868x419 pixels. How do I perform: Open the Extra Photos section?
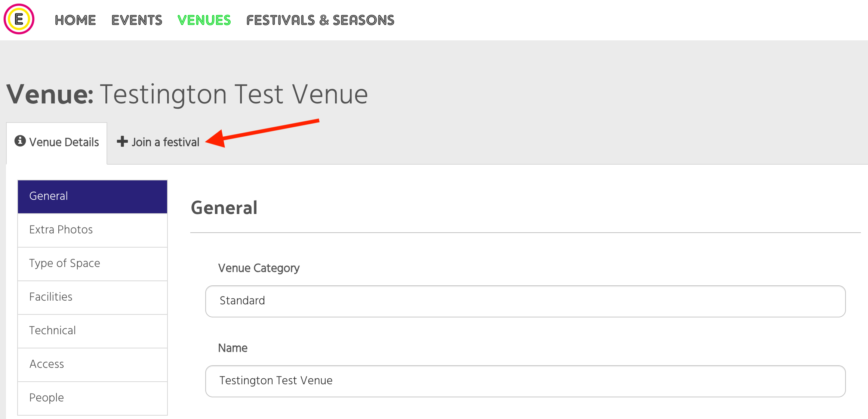coord(92,230)
